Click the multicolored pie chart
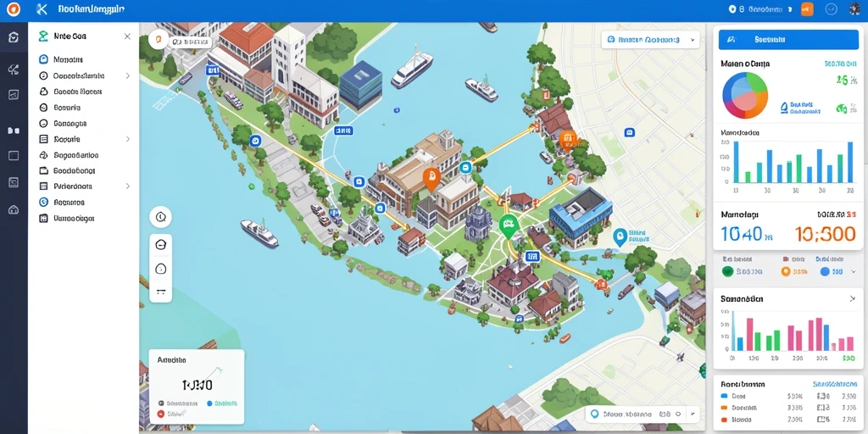This screenshot has height=434, width=868. tap(745, 95)
